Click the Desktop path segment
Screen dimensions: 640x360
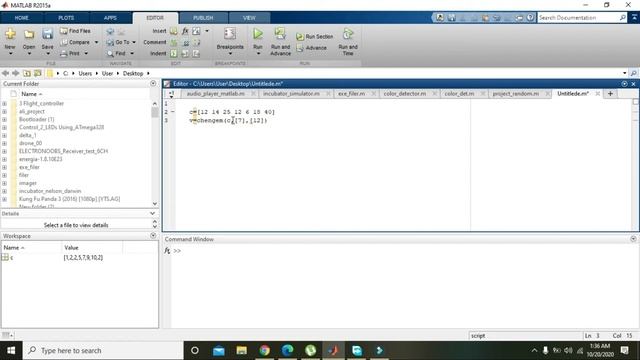133,73
